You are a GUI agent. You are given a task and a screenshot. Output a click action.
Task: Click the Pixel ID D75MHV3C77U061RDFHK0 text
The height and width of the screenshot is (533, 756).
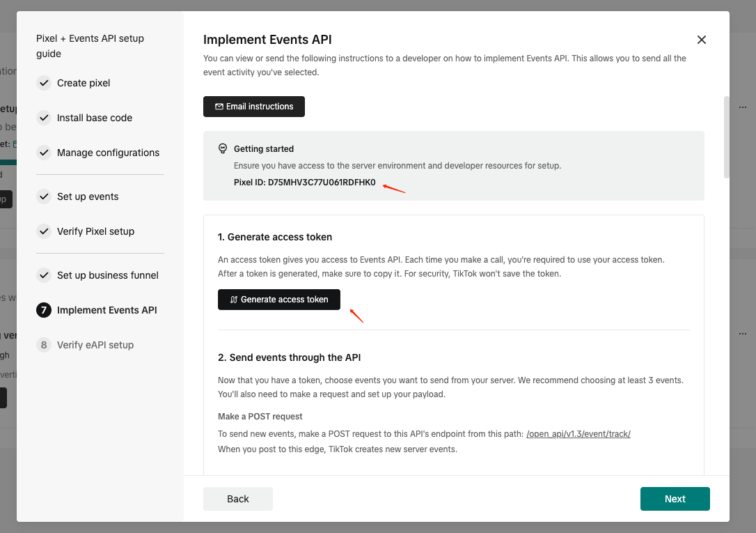coord(305,183)
